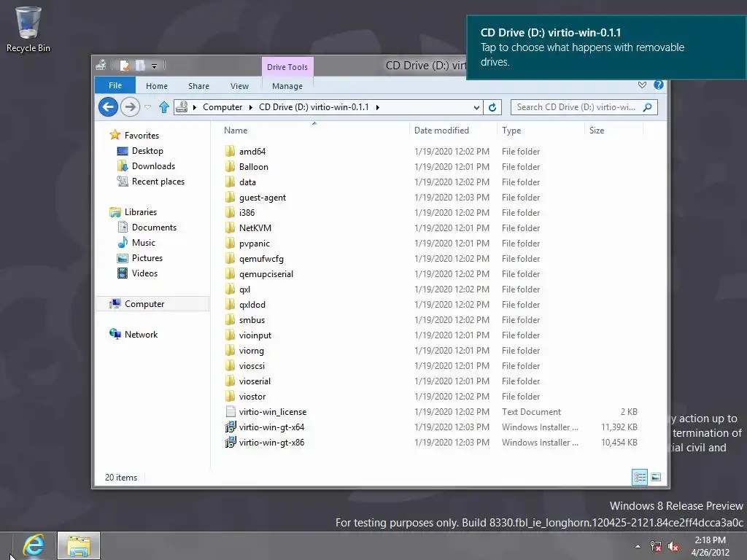Open the Documents library
Screen dimensions: 747x560
tap(154, 227)
